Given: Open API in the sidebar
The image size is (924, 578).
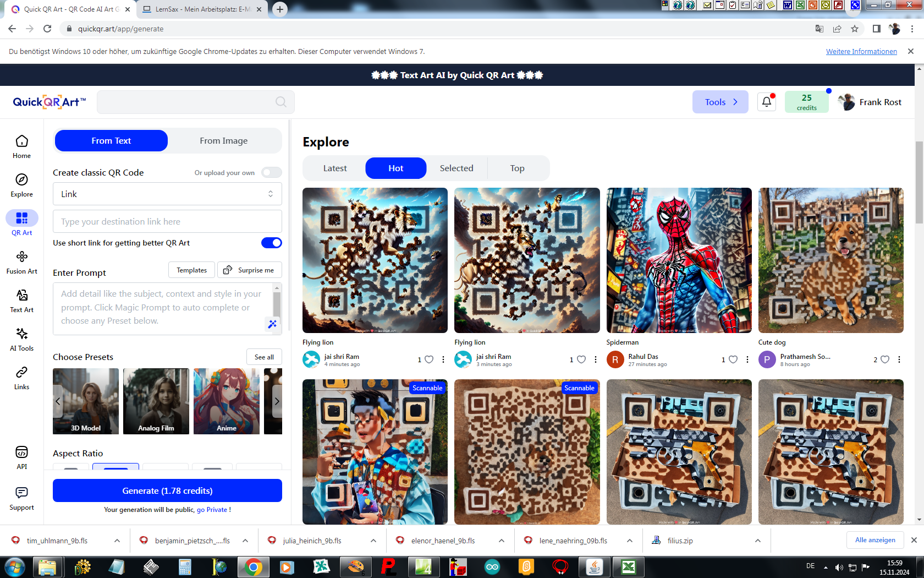Looking at the screenshot, I should click(x=22, y=457).
